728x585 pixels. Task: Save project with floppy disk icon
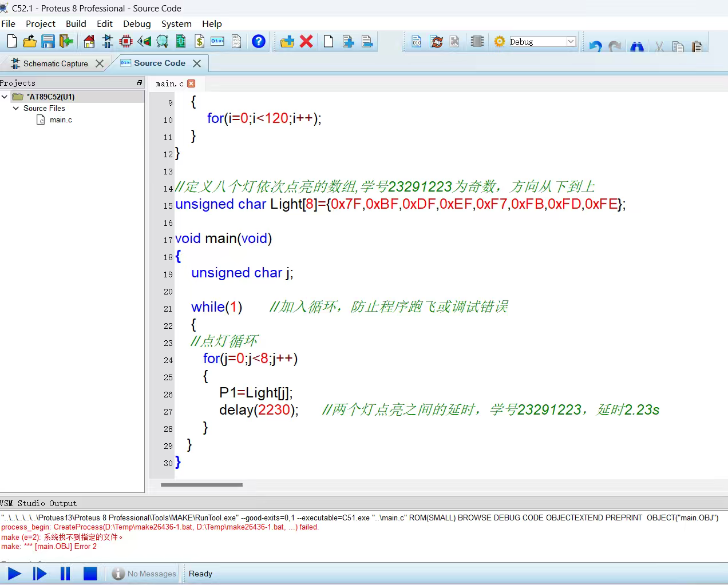[48, 41]
